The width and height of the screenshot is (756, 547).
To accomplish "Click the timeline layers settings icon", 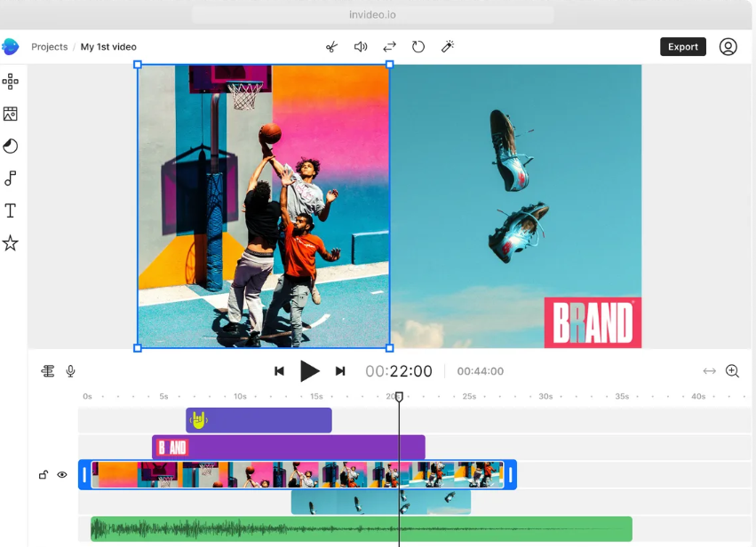I will click(48, 371).
